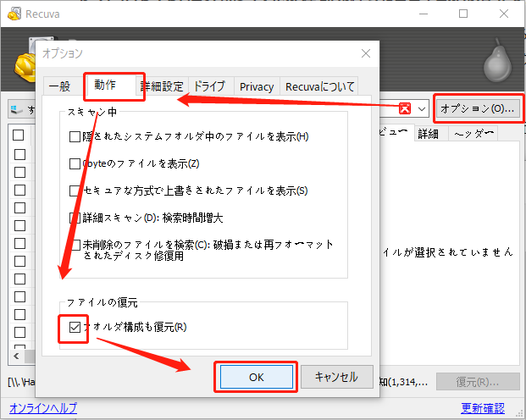Expand the filter combo box arrow
The image size is (526, 420).
(x=422, y=109)
